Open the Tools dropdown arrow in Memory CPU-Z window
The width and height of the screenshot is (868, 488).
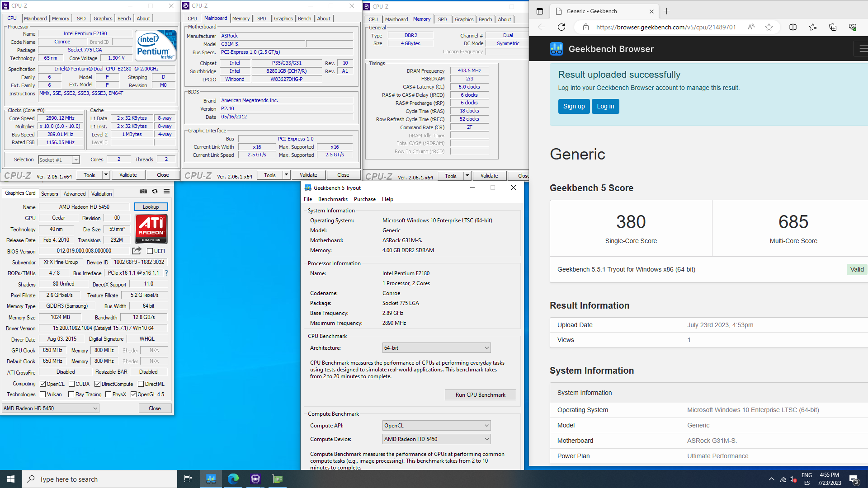tap(467, 176)
